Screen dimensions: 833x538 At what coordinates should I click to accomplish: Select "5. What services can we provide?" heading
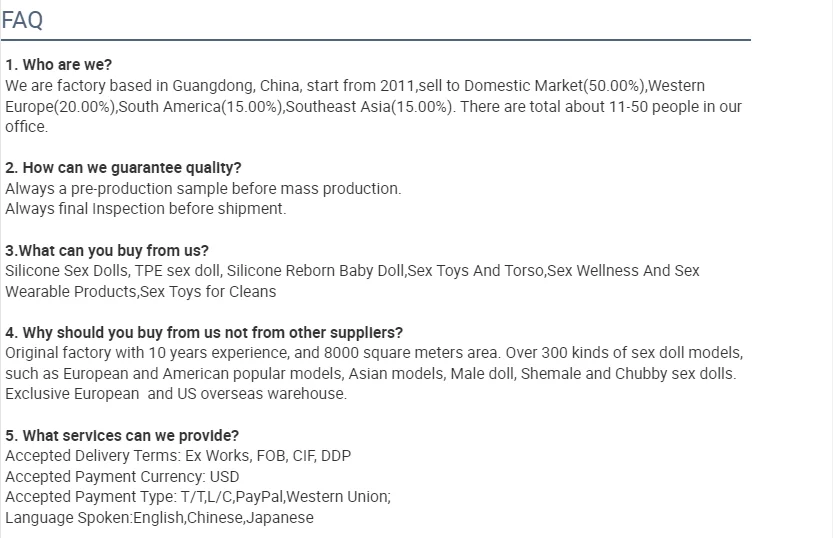point(122,435)
